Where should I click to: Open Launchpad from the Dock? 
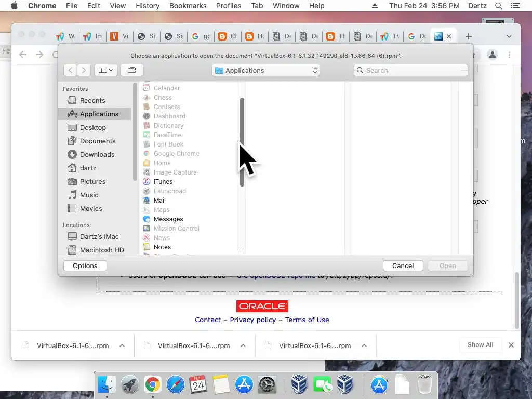[x=129, y=385]
